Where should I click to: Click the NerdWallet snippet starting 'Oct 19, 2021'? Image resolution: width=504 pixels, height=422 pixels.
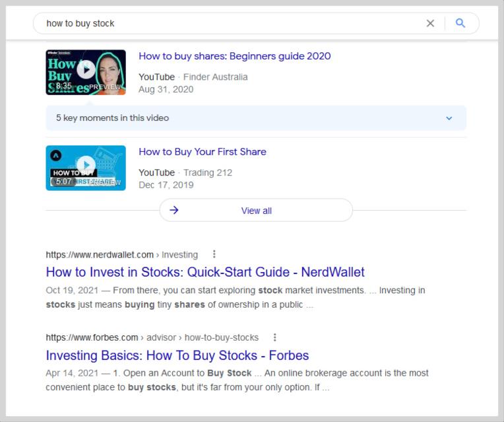(x=236, y=297)
